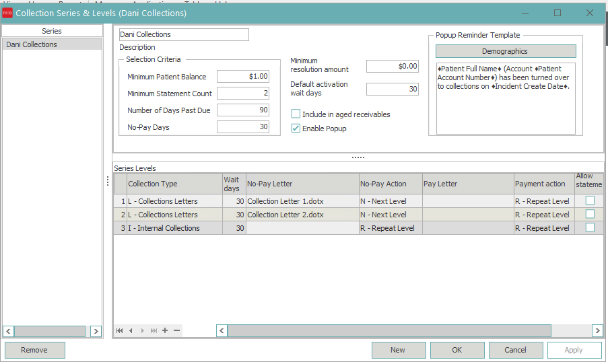
Task: Delete series level with minus icon
Action: (x=176, y=330)
